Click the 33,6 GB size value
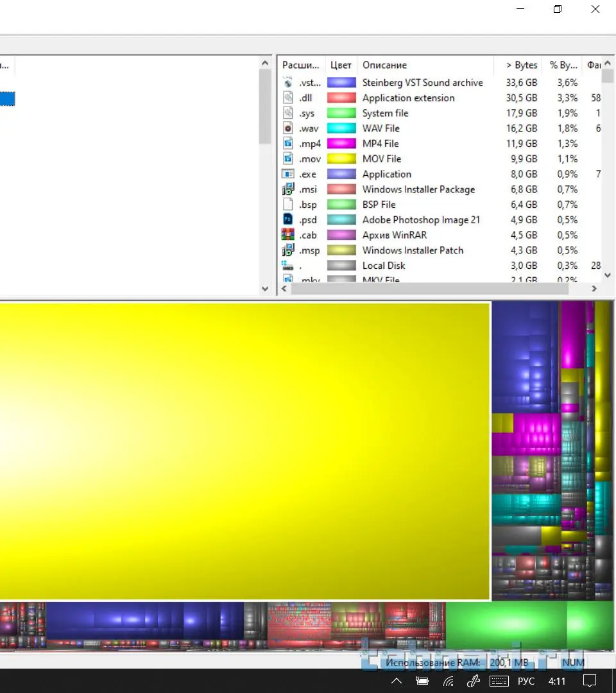The image size is (616, 693). pos(522,83)
